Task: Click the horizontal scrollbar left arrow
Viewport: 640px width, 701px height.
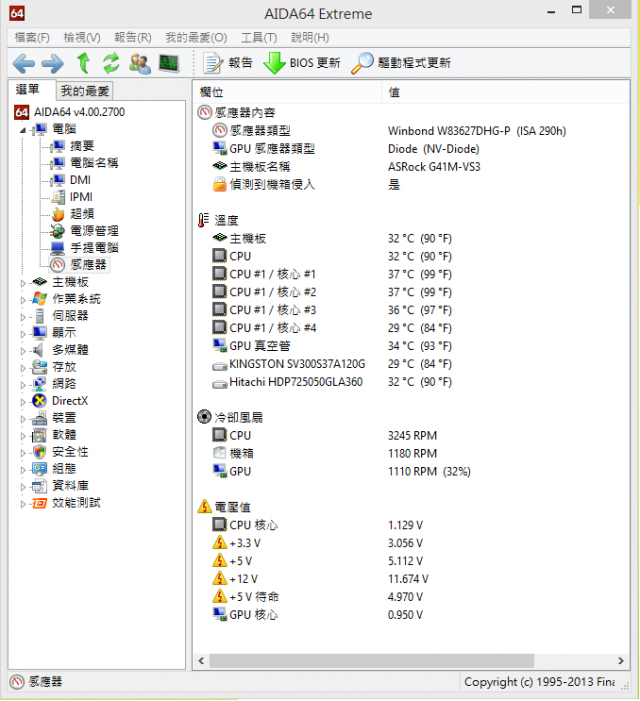Action: pos(201,661)
